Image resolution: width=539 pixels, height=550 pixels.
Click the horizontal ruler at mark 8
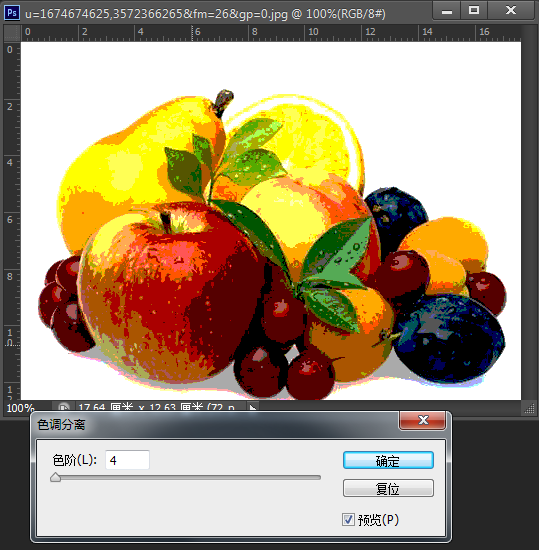(x=255, y=32)
